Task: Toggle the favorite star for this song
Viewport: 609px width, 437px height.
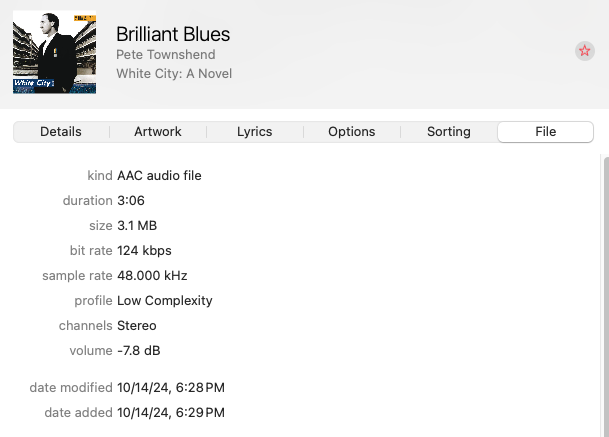Action: pyautogui.click(x=585, y=51)
